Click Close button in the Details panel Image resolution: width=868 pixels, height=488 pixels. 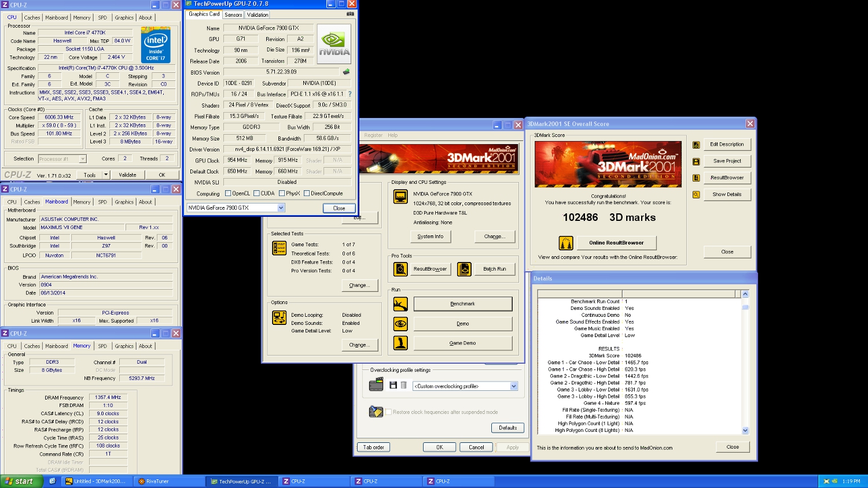point(733,447)
